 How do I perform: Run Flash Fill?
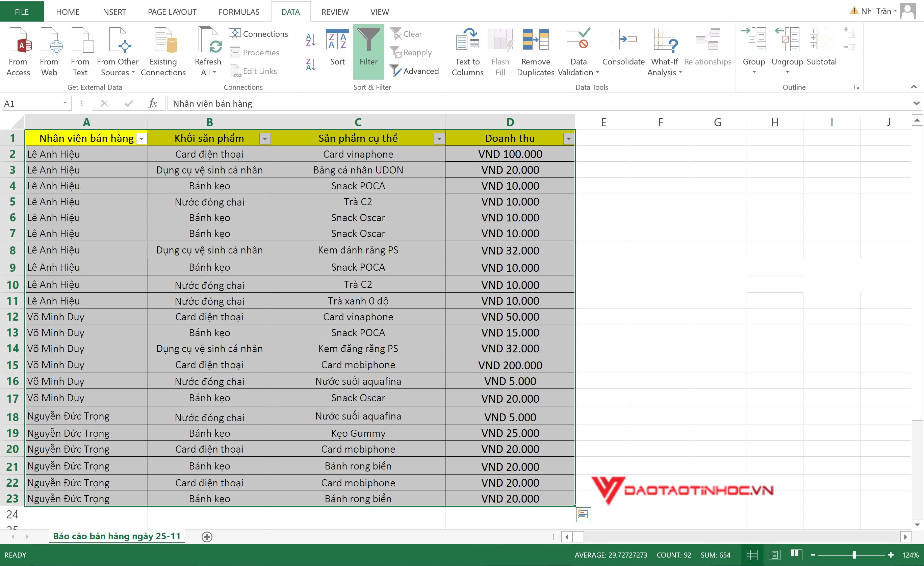pyautogui.click(x=500, y=52)
